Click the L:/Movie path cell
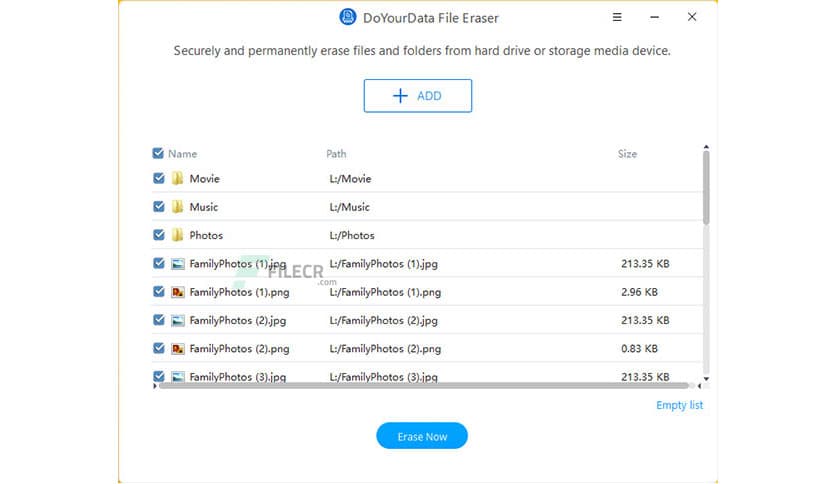 [x=350, y=179]
